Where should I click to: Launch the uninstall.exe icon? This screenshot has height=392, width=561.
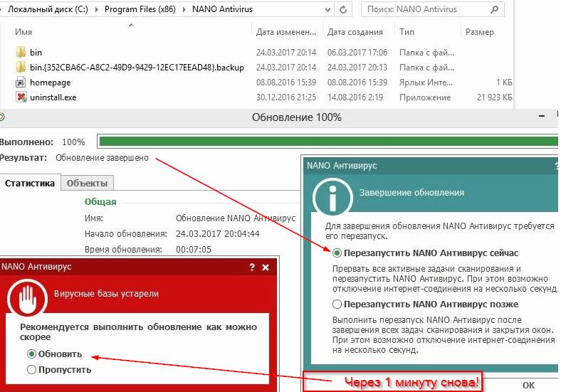click(x=21, y=97)
